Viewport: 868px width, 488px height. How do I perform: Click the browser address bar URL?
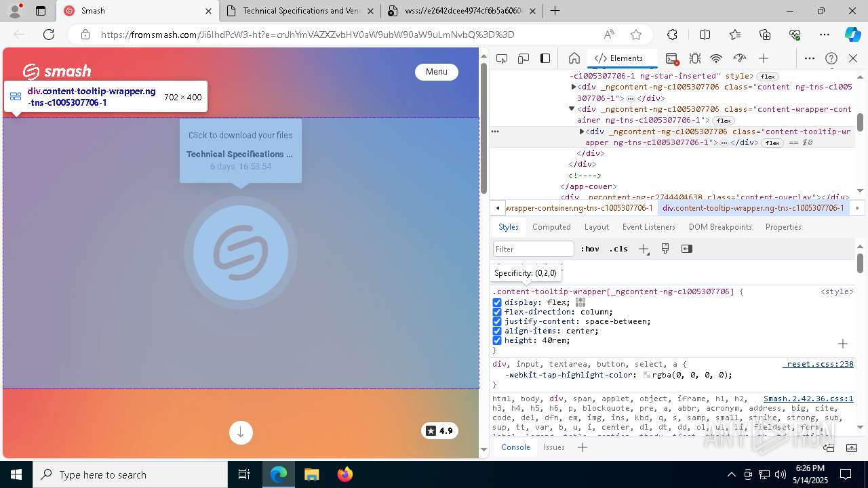tap(307, 35)
